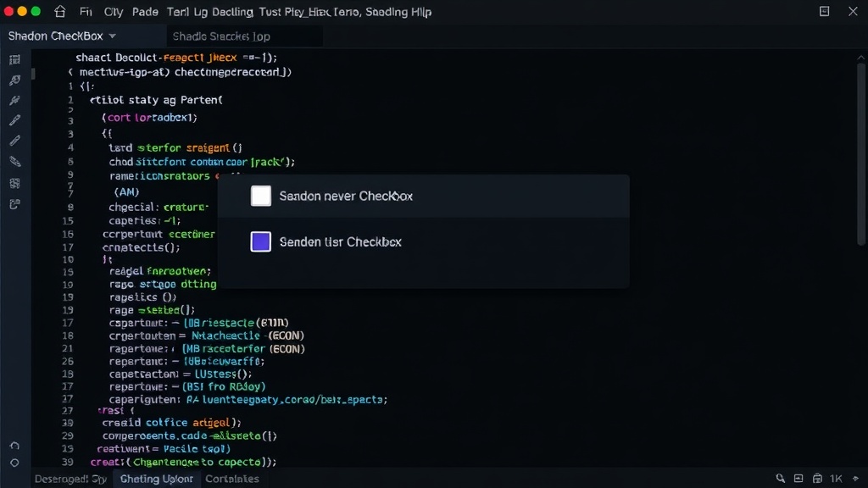This screenshot has height=488, width=868.
Task: Click the diamond icon in status bar
Action: coord(856,479)
